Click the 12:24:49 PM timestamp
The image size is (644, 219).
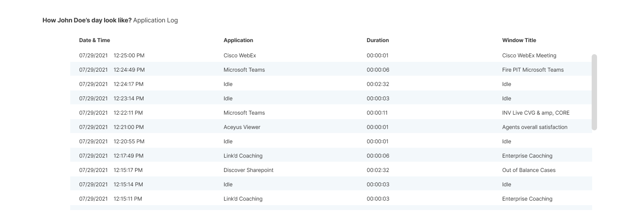129,70
